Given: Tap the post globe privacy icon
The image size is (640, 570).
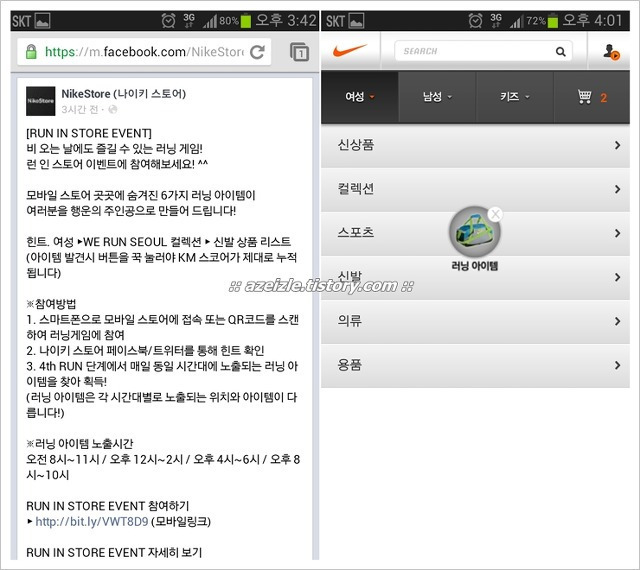Looking at the screenshot, I should (x=113, y=109).
